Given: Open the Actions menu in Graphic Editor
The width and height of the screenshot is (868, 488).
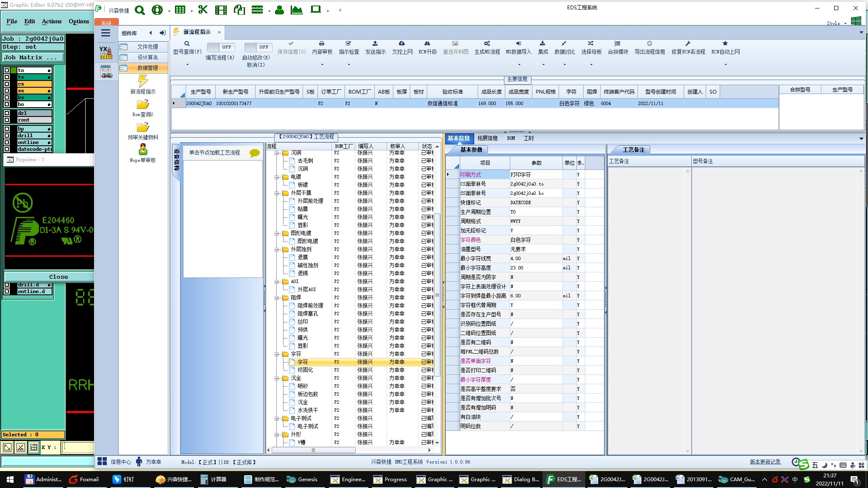Looking at the screenshot, I should click(52, 21).
